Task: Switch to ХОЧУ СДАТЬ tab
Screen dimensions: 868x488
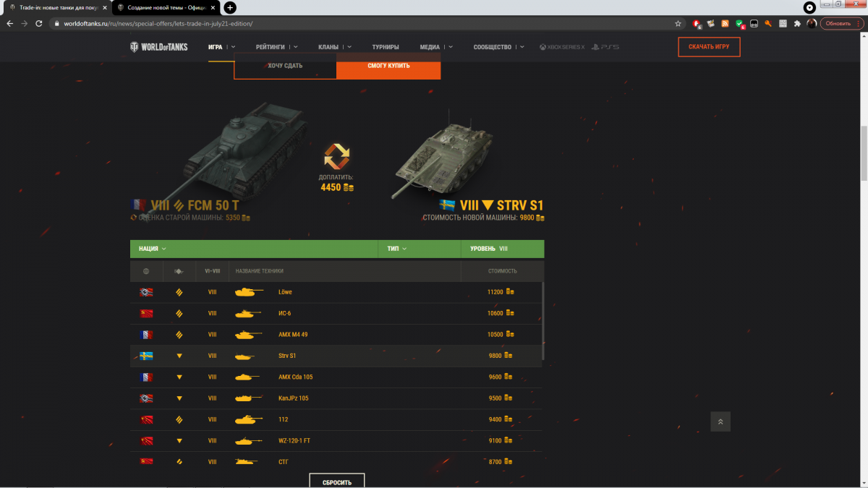Action: click(285, 66)
